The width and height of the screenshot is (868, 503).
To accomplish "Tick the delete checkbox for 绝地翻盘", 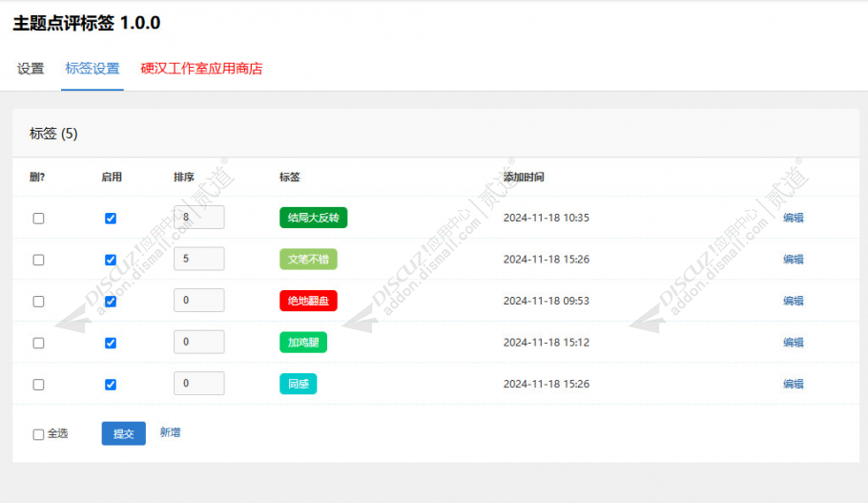I will (x=38, y=302).
